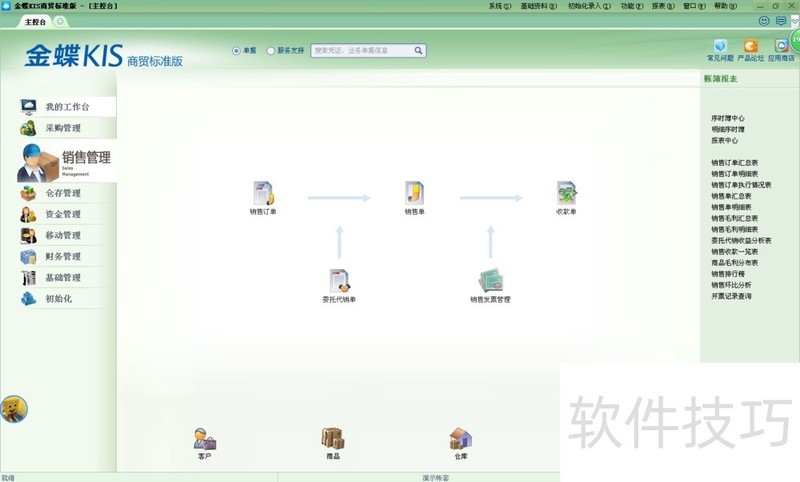Open 销售毛利明细表 report

click(735, 230)
